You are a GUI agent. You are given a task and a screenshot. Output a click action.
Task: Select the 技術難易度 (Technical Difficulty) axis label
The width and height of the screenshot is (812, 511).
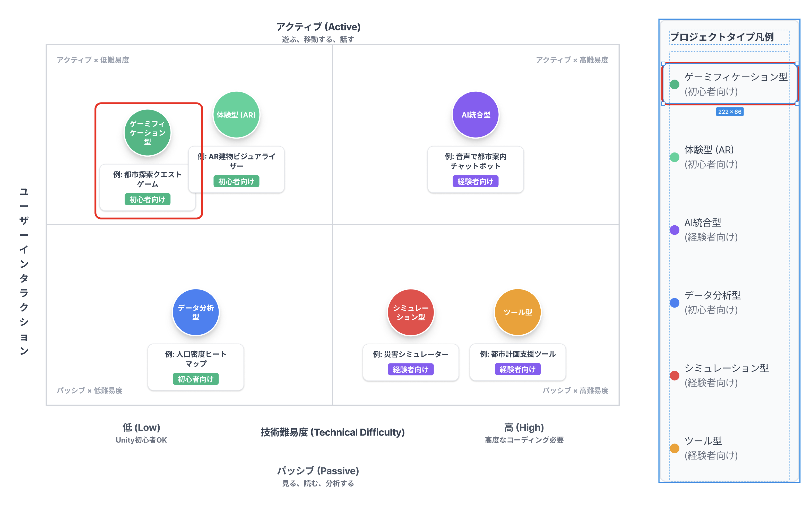[x=332, y=432]
